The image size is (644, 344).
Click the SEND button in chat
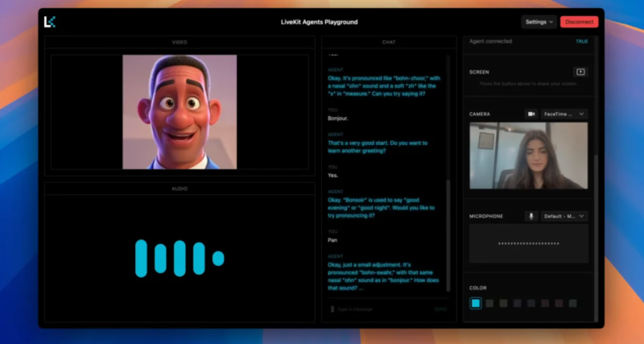pyautogui.click(x=440, y=309)
